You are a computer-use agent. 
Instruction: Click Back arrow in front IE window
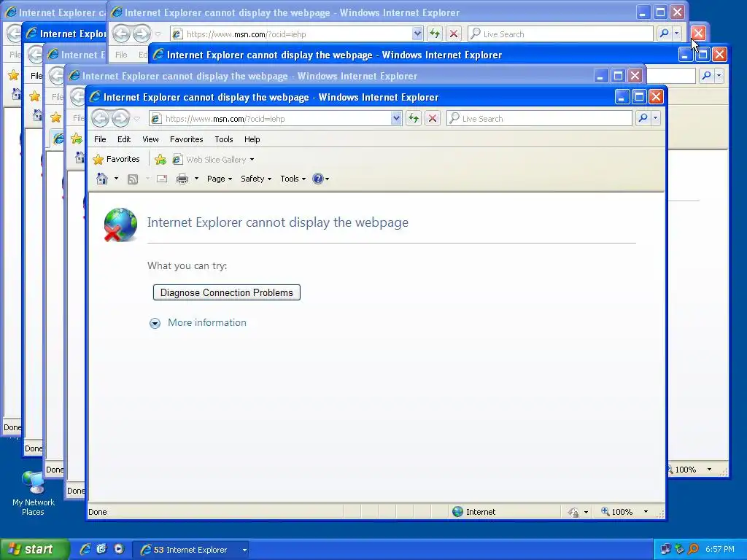101,118
